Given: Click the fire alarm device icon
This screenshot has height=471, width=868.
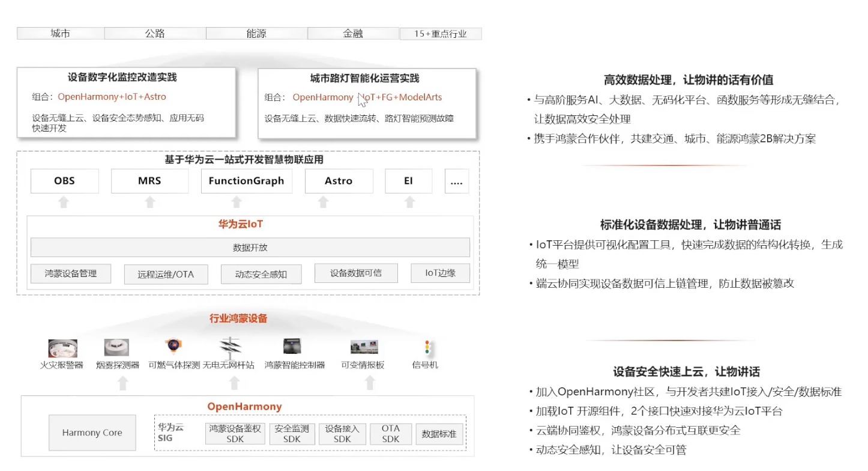Looking at the screenshot, I should coord(63,348).
